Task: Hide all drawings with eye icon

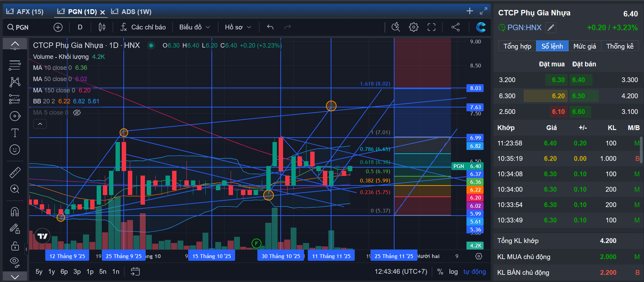Action: [15, 262]
